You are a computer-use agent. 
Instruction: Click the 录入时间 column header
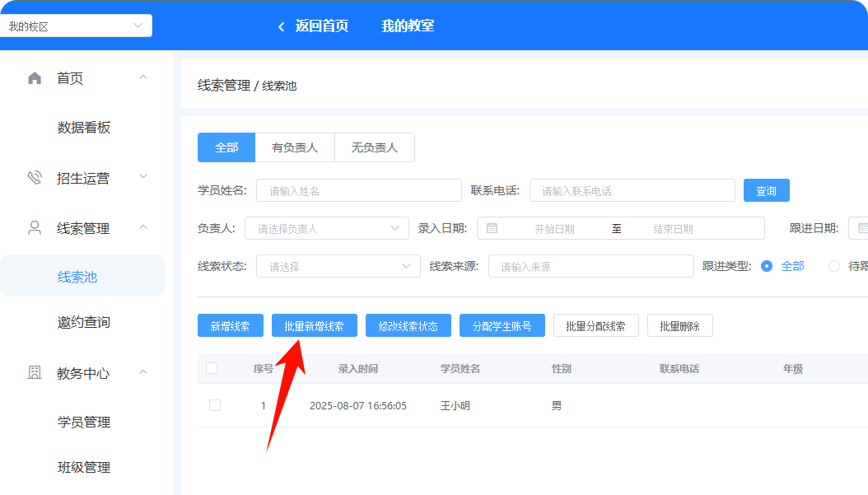(x=358, y=369)
